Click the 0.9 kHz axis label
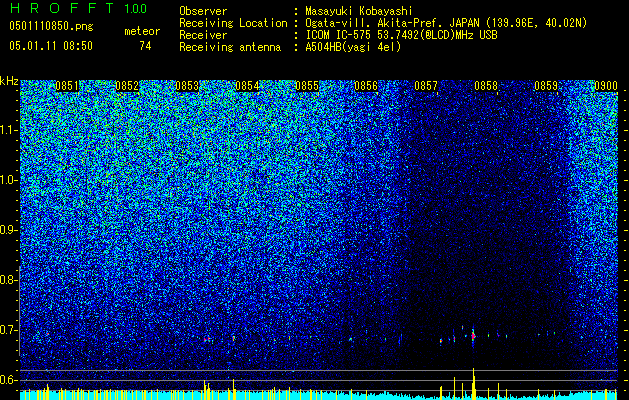 click(9, 230)
